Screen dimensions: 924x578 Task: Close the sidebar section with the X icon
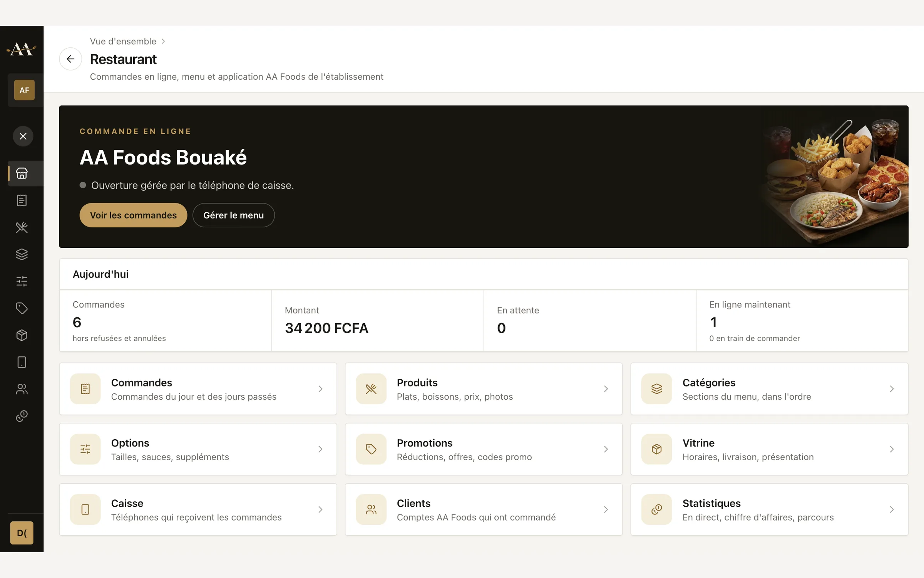[23, 136]
